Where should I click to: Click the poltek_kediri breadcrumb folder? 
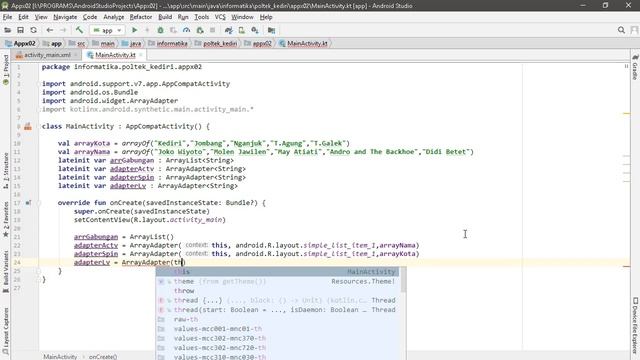(216, 43)
